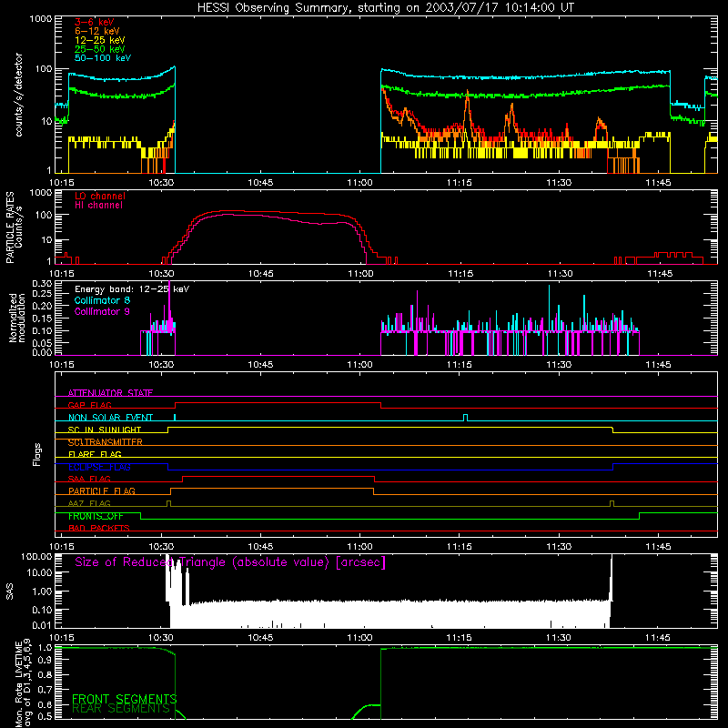Click the FRONT SEGMENTS legend label
The width and height of the screenshot is (728, 728).
click(x=125, y=699)
